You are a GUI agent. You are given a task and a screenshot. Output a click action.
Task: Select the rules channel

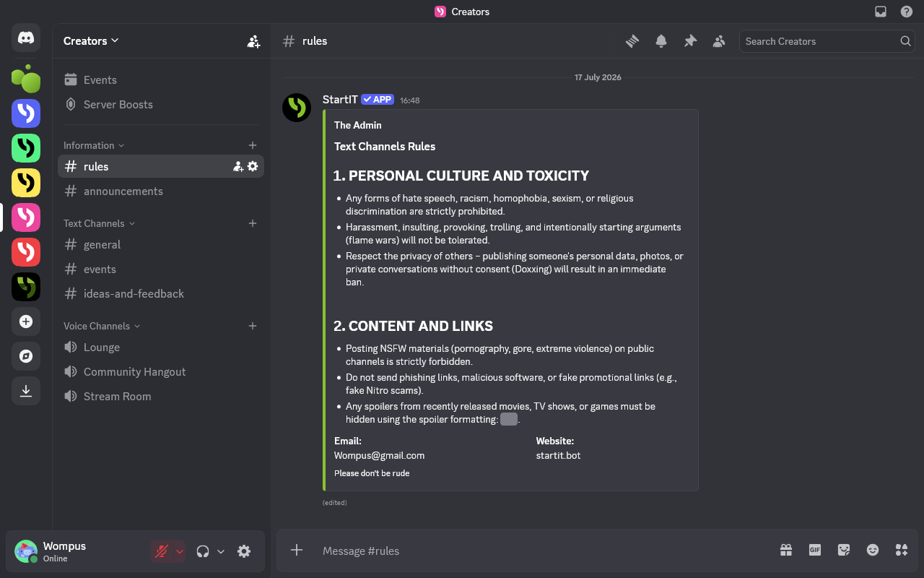pyautogui.click(x=161, y=166)
